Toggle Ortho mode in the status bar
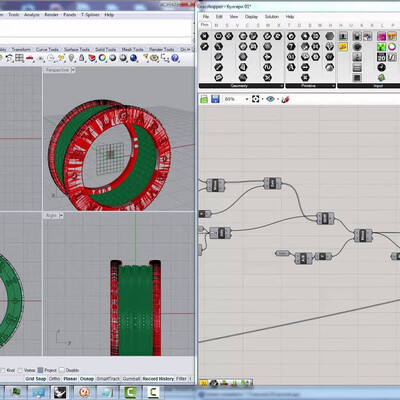This screenshot has width=400, height=400. click(x=54, y=379)
